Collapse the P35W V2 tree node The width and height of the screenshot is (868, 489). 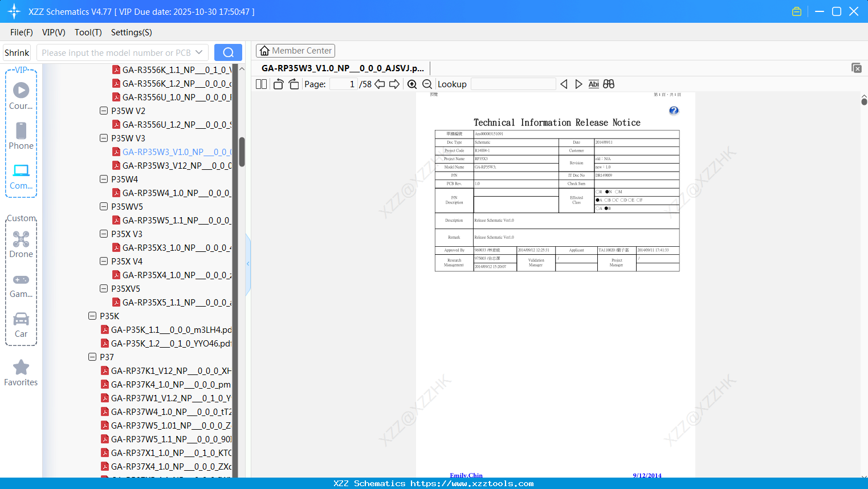tap(104, 111)
